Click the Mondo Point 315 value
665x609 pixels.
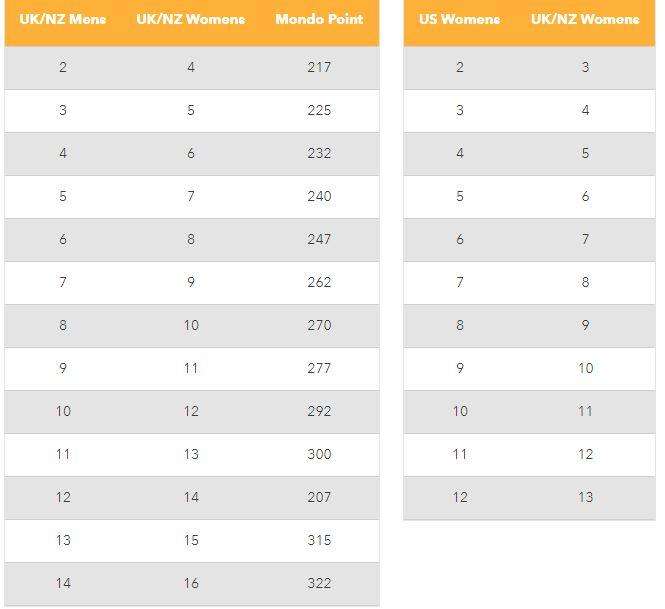tap(319, 540)
